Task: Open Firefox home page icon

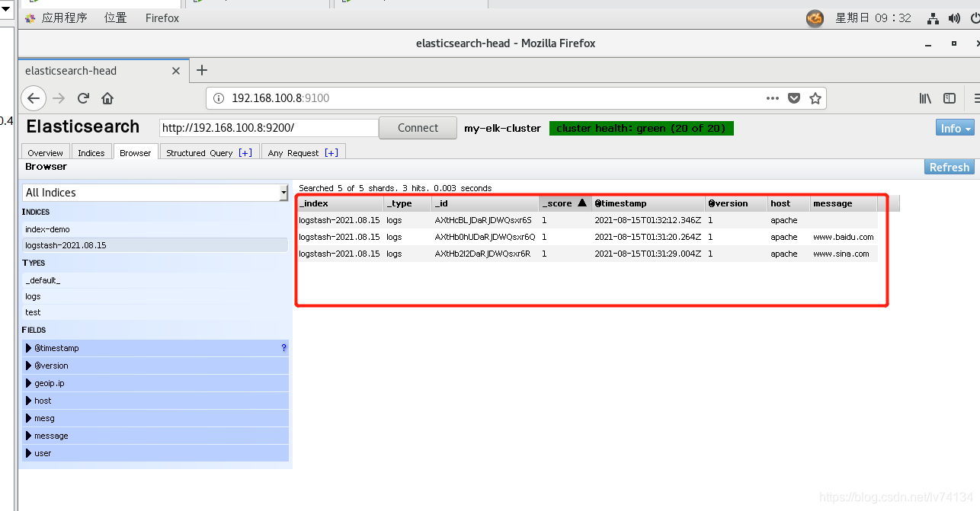Action: tap(107, 98)
